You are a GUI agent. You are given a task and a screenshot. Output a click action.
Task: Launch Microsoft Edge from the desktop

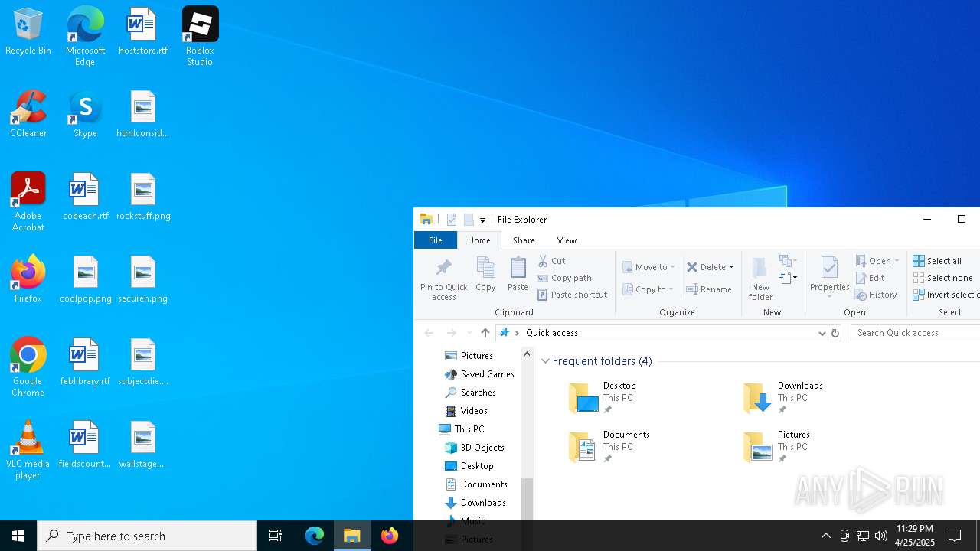tap(85, 36)
